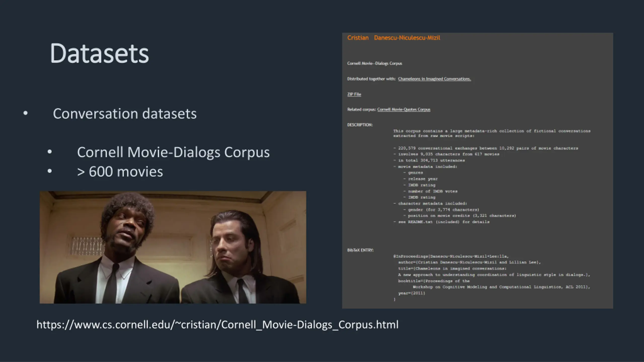Viewport: 644px width, 362px height.
Task: Open the Cornell Movie-Quotes Corpus link
Action: (404, 109)
